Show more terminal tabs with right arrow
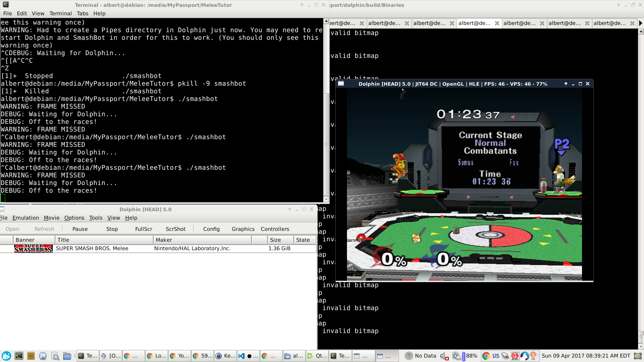 tap(640, 23)
